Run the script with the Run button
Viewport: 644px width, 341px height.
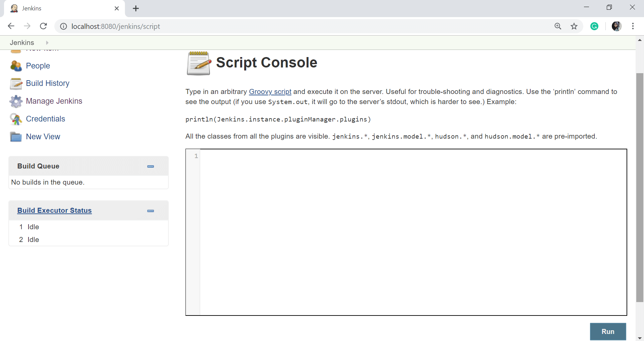(x=608, y=332)
